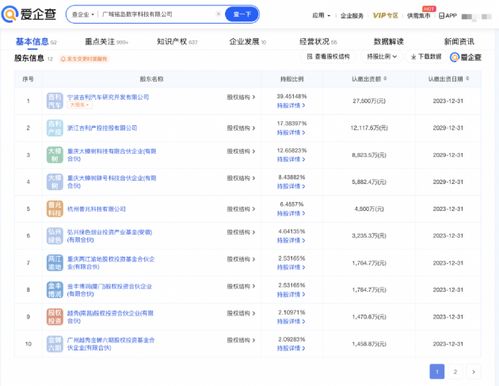Switch to the 数据解读 tab

(x=389, y=42)
